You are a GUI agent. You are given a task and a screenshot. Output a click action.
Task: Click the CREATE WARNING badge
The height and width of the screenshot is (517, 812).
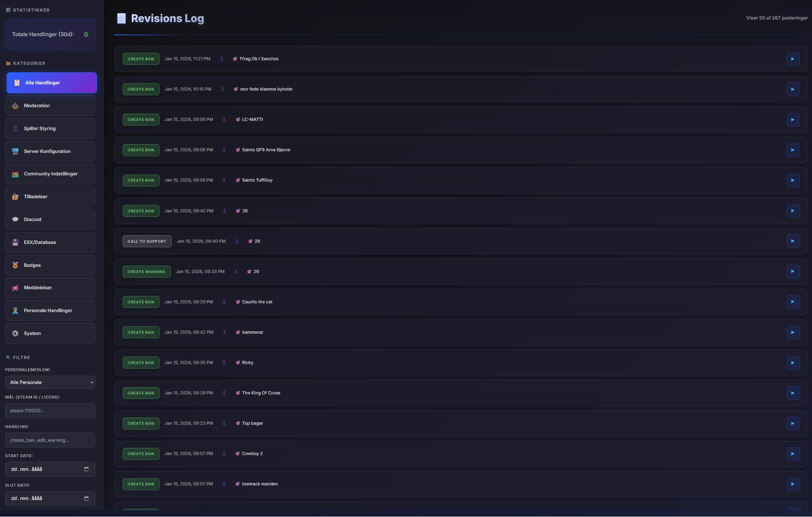[x=146, y=272]
